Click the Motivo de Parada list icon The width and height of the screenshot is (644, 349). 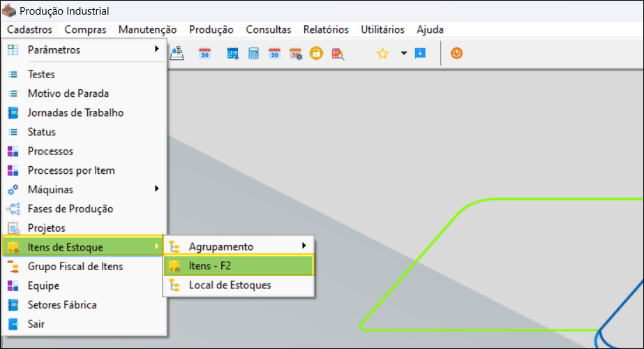pyautogui.click(x=13, y=94)
